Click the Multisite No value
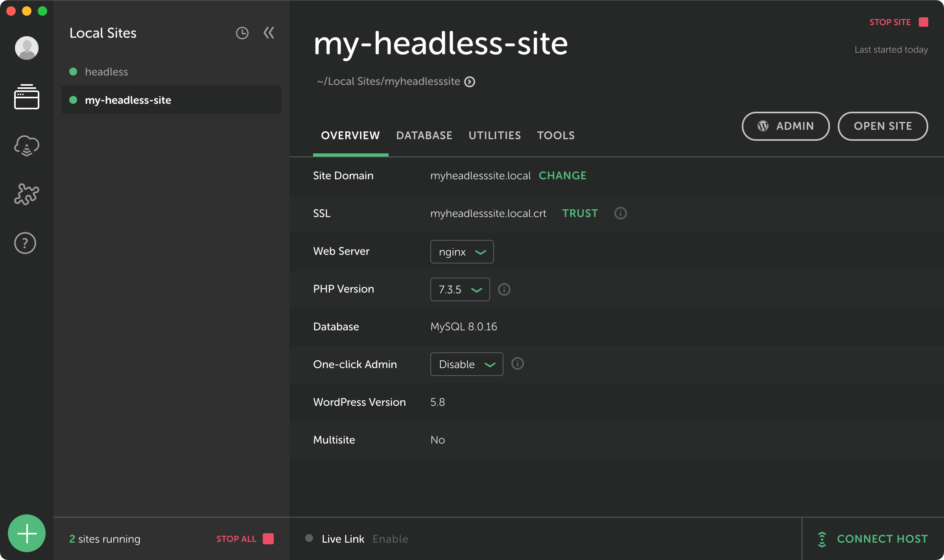This screenshot has width=944, height=560. point(438,440)
